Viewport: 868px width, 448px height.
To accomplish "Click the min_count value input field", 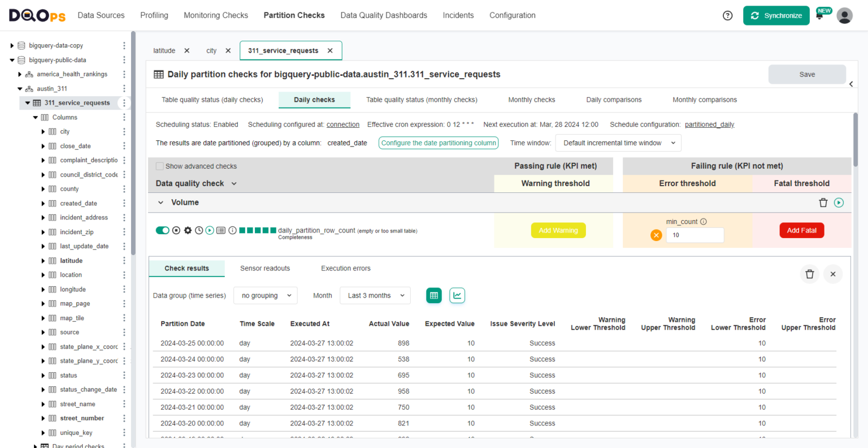I will coord(695,234).
